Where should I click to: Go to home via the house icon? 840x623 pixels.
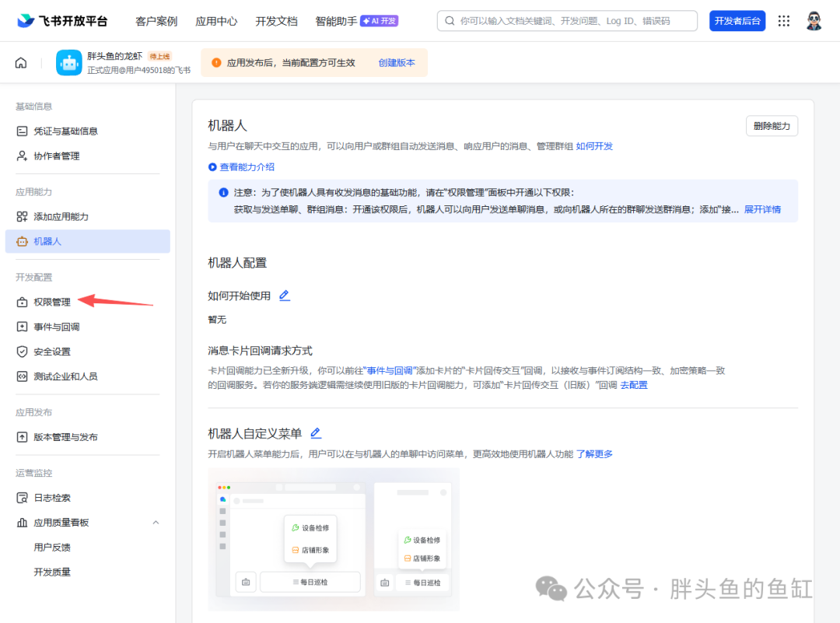[21, 63]
